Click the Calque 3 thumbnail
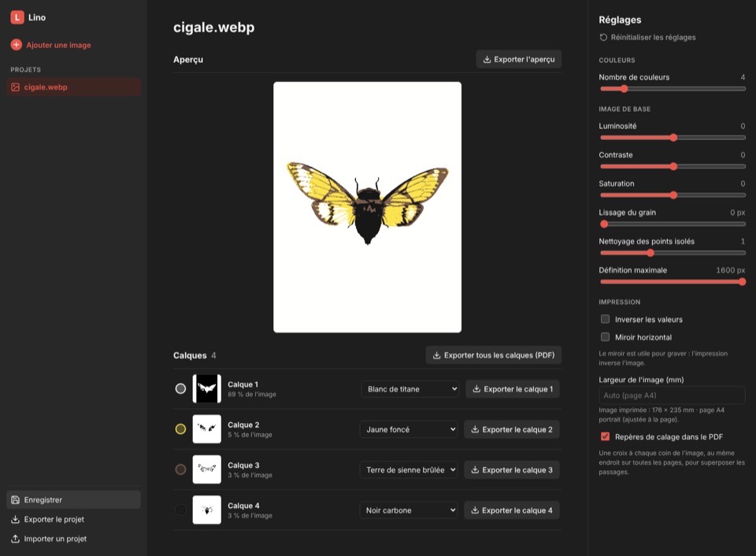The image size is (756, 556). [207, 469]
